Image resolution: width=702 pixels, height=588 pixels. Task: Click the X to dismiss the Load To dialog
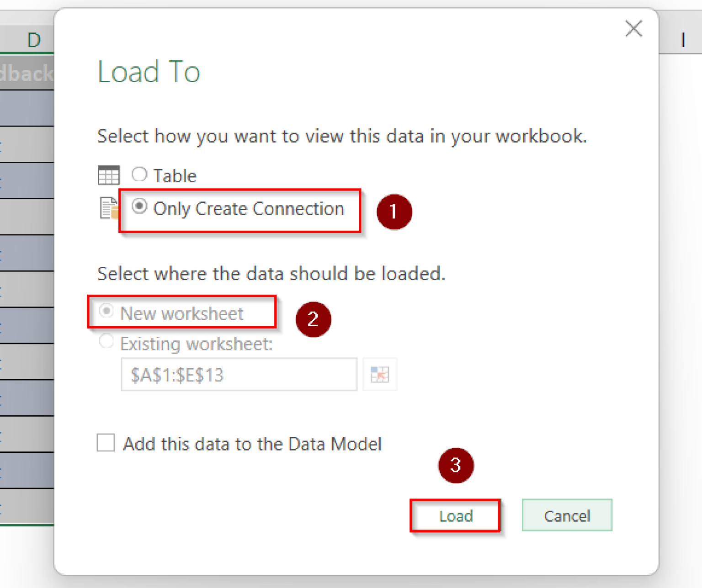(633, 29)
